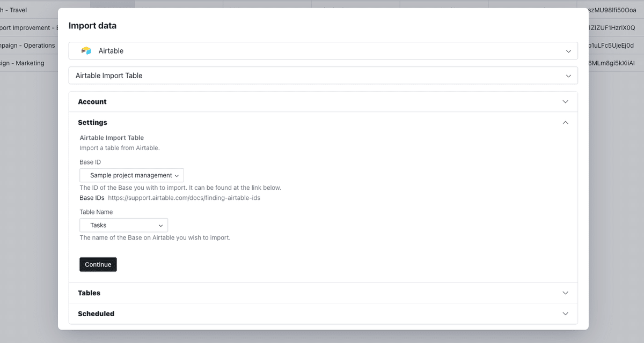Screen dimensions: 644x343
Task: Click the Continue button
Action: pyautogui.click(x=98, y=264)
